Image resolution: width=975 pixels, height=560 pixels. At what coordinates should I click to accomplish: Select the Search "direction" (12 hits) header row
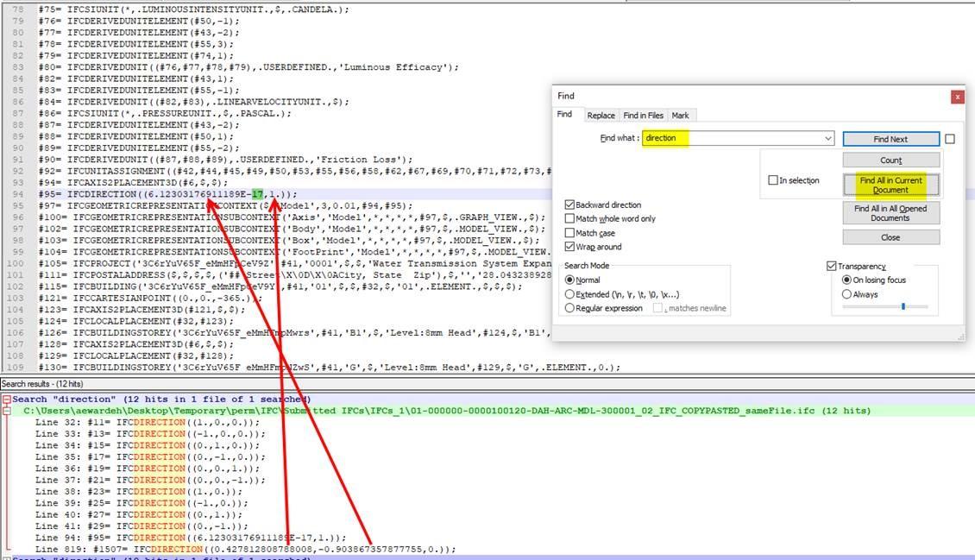tap(161, 400)
